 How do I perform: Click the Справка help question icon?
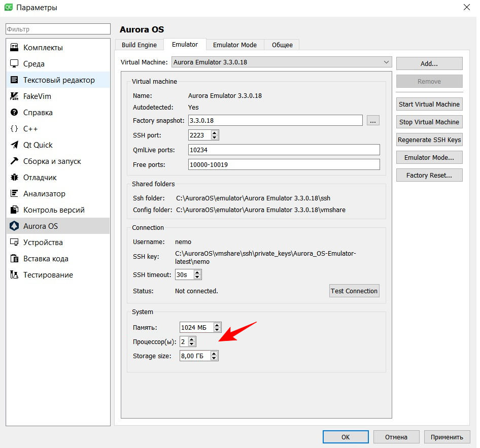coord(14,112)
